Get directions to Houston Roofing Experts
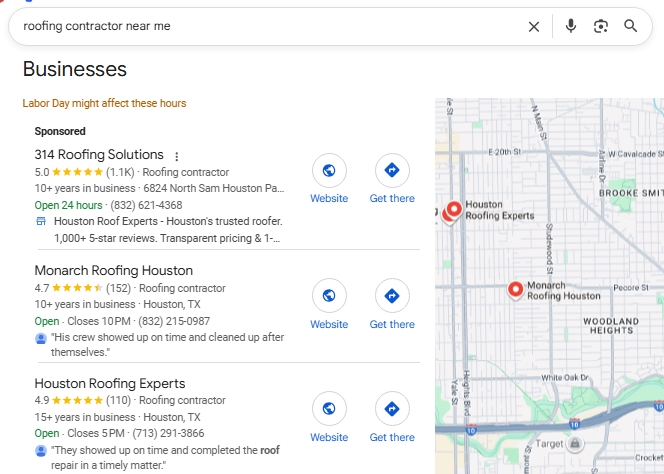 click(392, 410)
